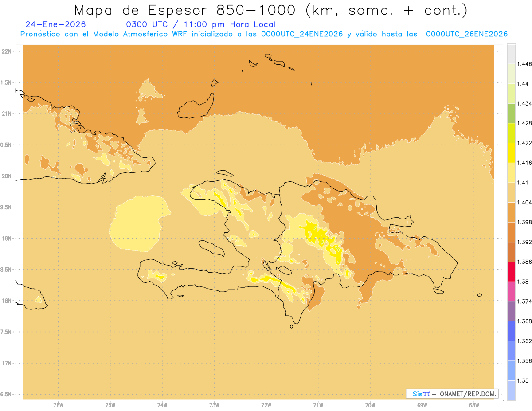Click the 20N latitude label
The width and height of the screenshot is (532, 411).
(7, 176)
